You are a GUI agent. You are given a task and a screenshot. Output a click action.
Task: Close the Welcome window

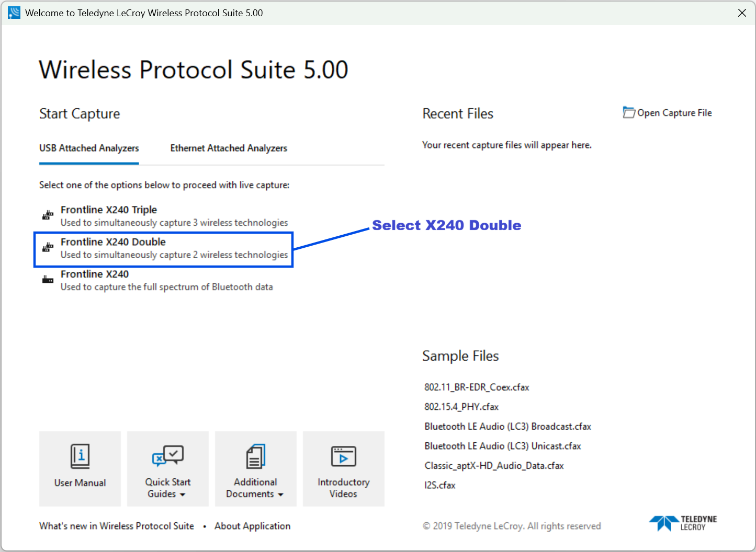pyautogui.click(x=742, y=13)
